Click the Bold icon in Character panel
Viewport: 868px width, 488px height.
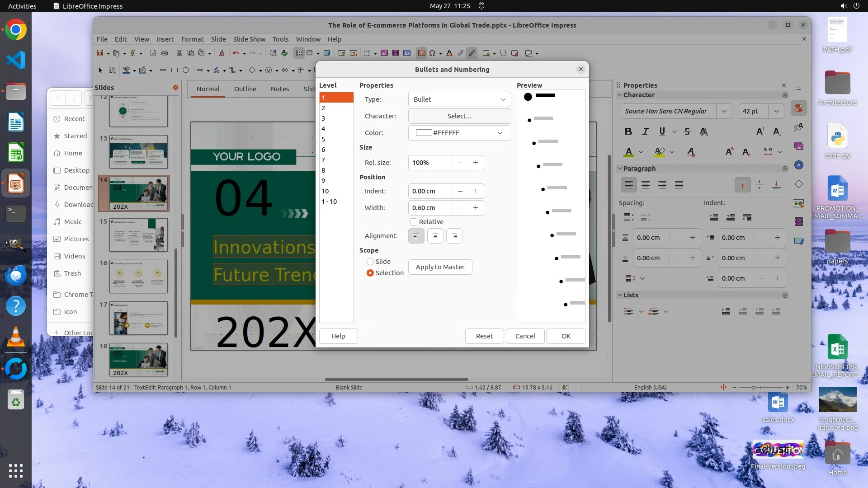pos(628,131)
